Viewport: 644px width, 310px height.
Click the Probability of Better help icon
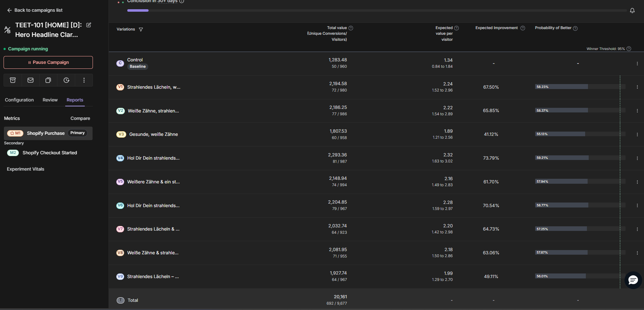point(575,28)
